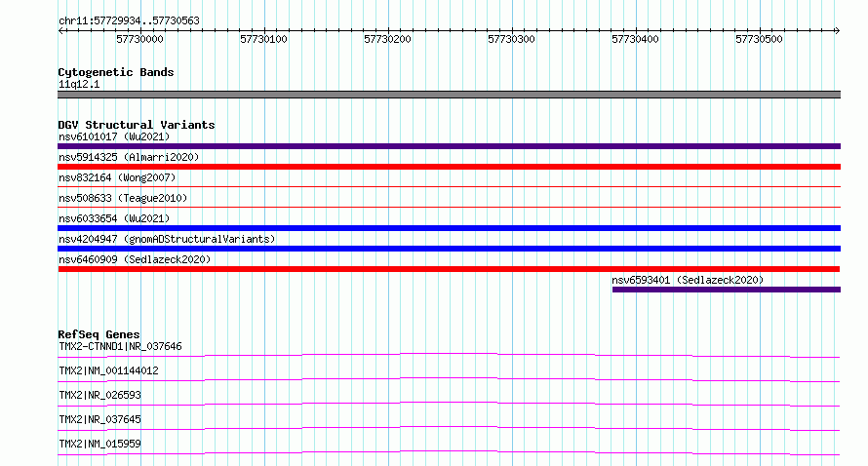Viewport: 868px width, 466px height.
Task: Click the TMX2|NM_015959 transcript label
Action: tap(99, 444)
